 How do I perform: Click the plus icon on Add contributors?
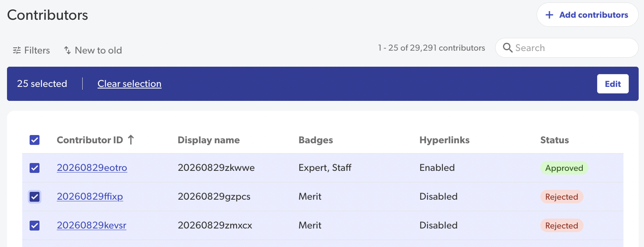point(549,15)
